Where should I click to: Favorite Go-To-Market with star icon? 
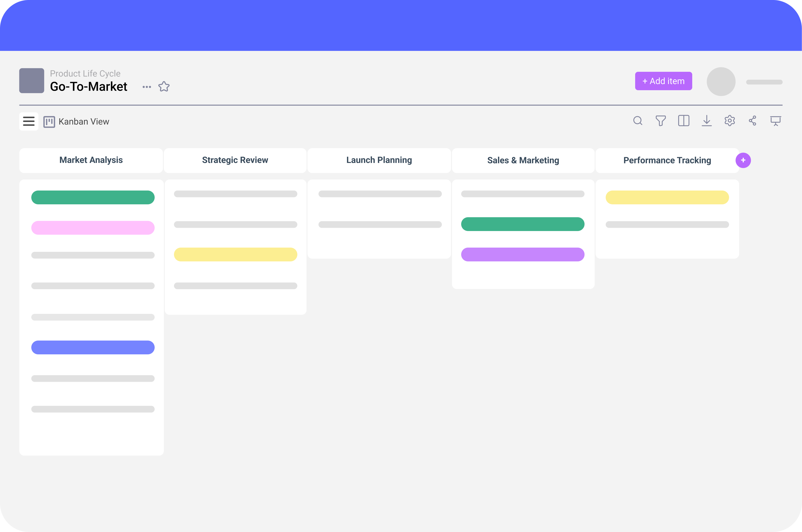point(164,87)
